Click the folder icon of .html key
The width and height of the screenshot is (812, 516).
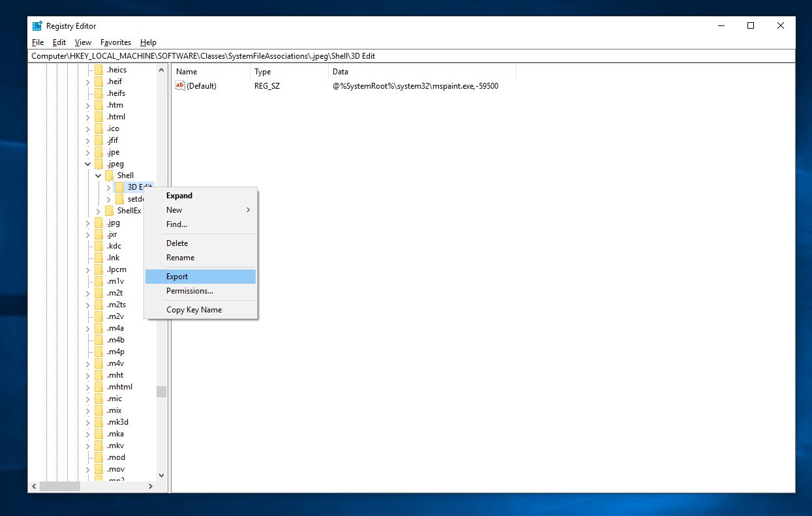click(x=98, y=117)
